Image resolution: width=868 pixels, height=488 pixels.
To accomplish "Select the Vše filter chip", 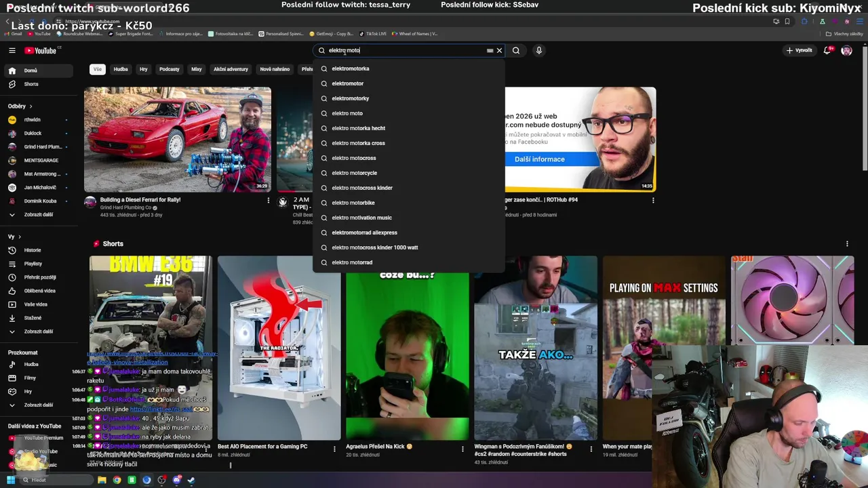I will (x=98, y=69).
